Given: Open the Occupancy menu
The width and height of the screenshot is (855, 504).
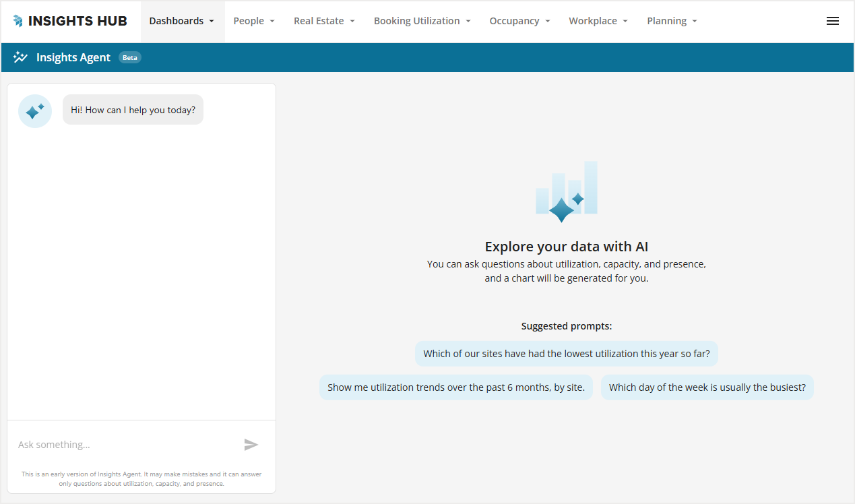Looking at the screenshot, I should [x=519, y=21].
